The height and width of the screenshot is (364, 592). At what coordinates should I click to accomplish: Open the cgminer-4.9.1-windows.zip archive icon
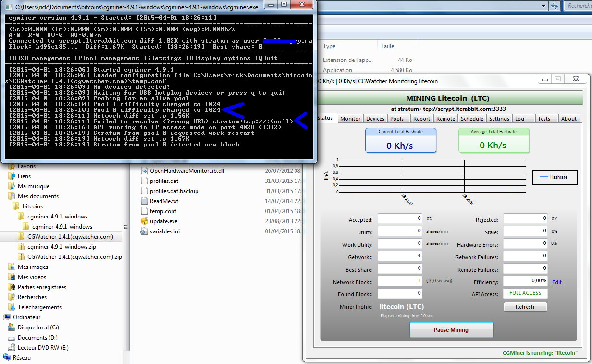21,247
